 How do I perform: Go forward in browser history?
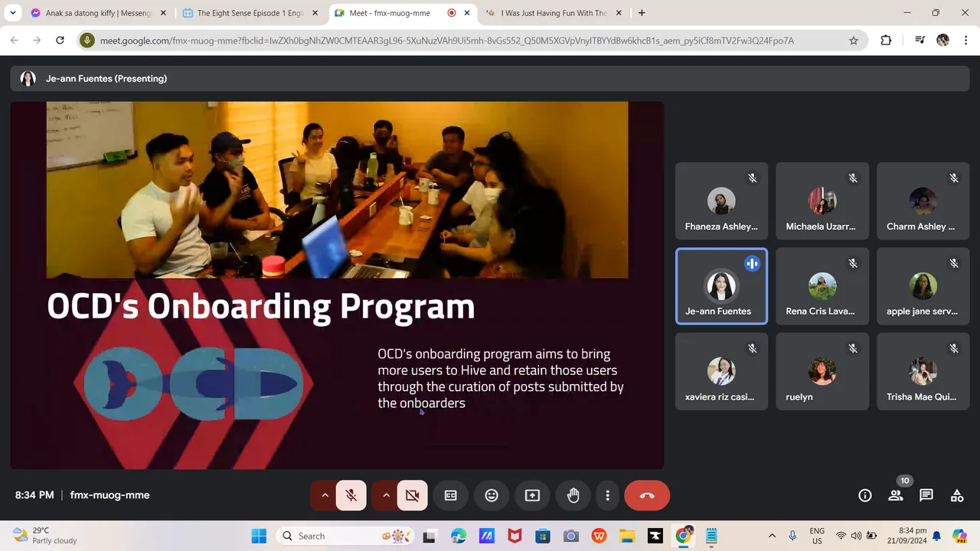37,41
